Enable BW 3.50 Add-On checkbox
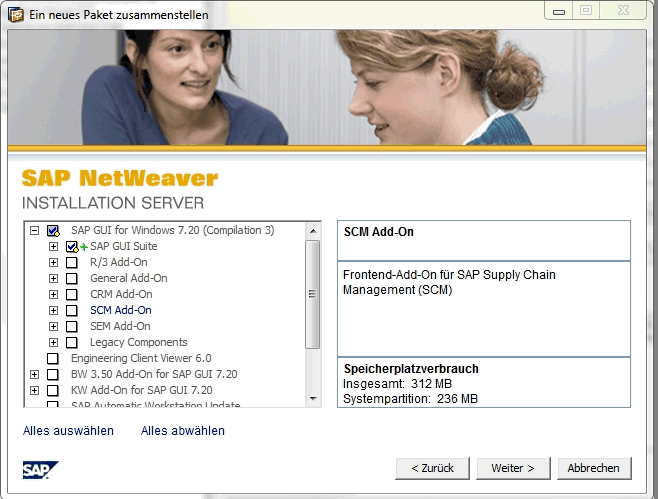The width and height of the screenshot is (658, 499). tap(53, 374)
